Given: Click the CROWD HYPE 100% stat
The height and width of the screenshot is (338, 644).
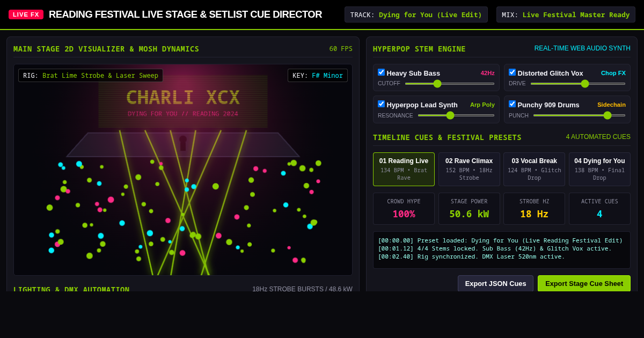Looking at the screenshot, I should click(404, 209).
